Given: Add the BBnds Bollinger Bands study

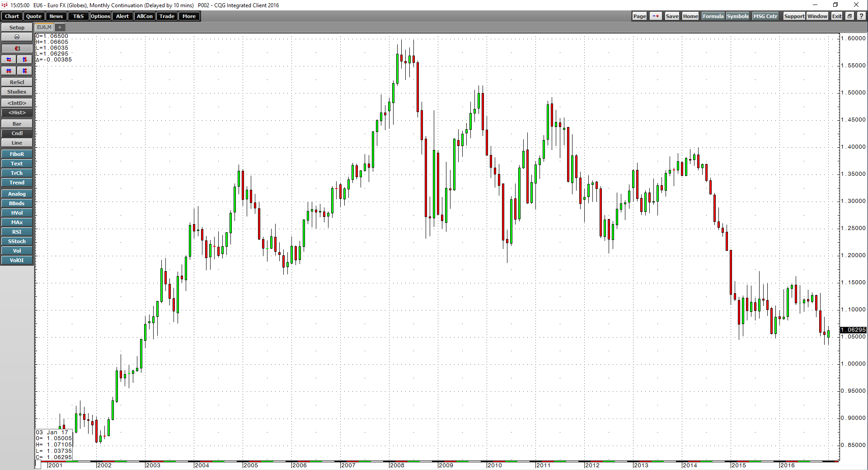Looking at the screenshot, I should (x=17, y=203).
